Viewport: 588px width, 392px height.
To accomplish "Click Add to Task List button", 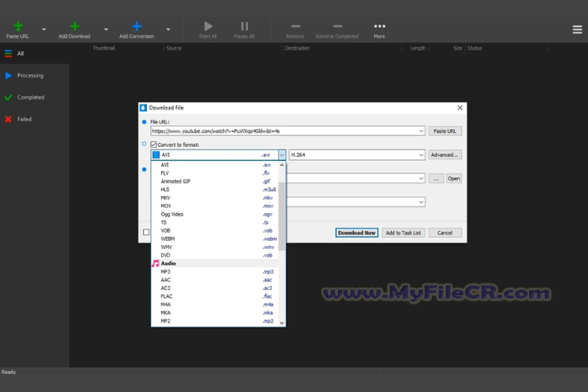I will point(403,233).
